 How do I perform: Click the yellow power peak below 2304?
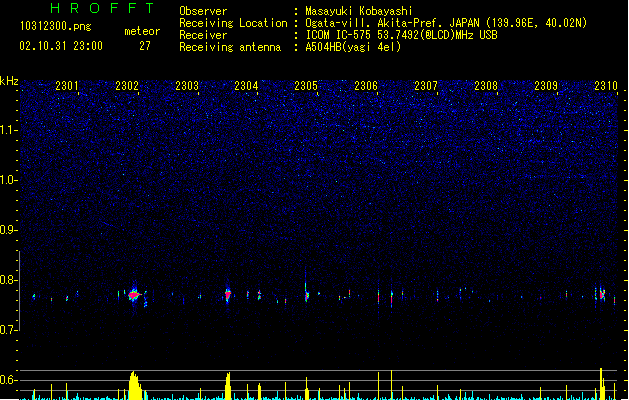(228, 386)
